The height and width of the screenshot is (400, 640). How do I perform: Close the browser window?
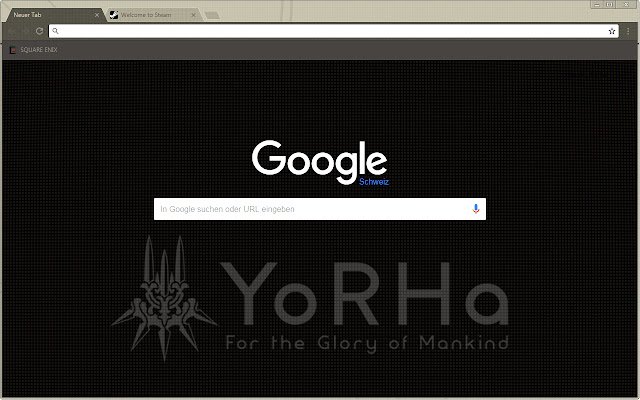pos(627,4)
